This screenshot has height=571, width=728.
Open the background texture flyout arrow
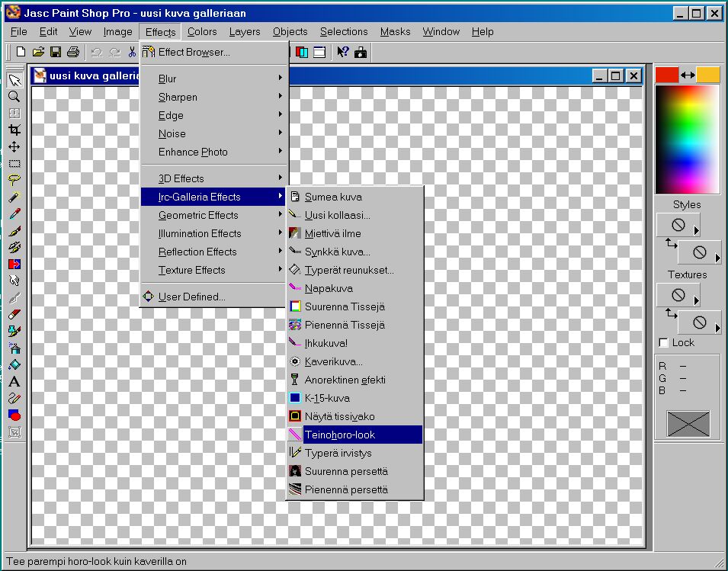point(718,329)
